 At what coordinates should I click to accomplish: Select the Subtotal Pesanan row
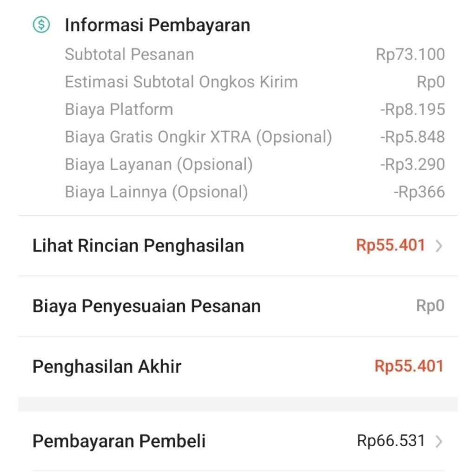[255, 55]
